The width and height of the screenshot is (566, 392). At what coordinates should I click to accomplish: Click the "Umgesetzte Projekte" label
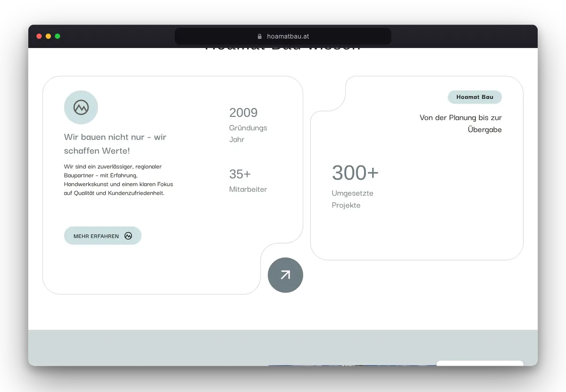[x=352, y=199]
